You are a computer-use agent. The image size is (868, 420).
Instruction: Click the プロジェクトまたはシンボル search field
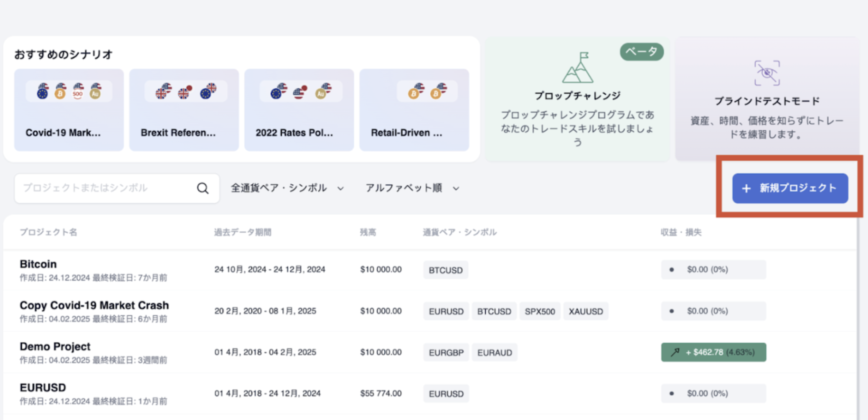click(x=117, y=188)
